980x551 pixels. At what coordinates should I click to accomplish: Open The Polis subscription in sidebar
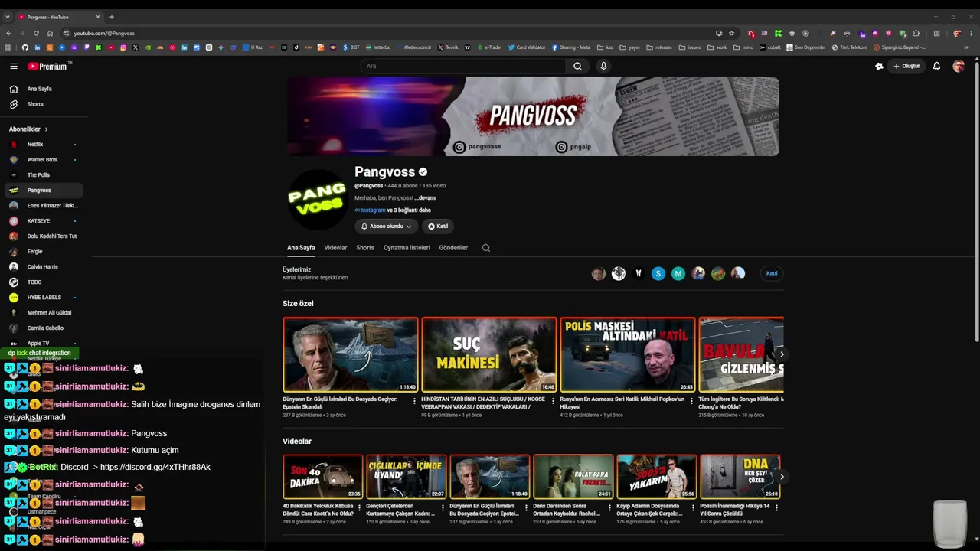tap(43, 175)
